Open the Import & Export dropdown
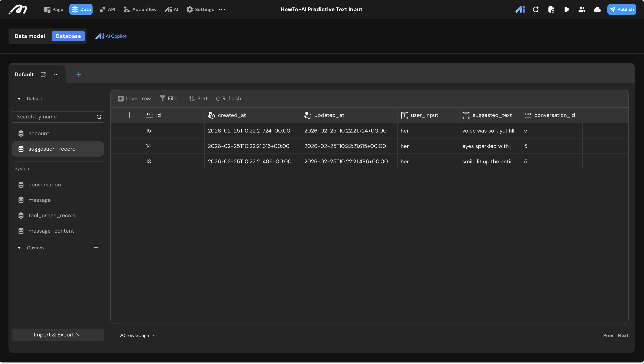644x364 pixels. click(58, 335)
